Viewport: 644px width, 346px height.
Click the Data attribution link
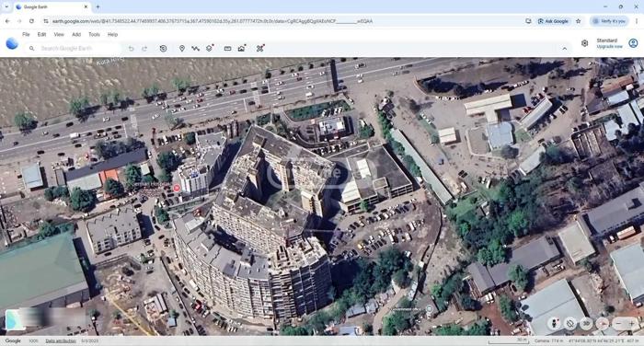tap(61, 341)
